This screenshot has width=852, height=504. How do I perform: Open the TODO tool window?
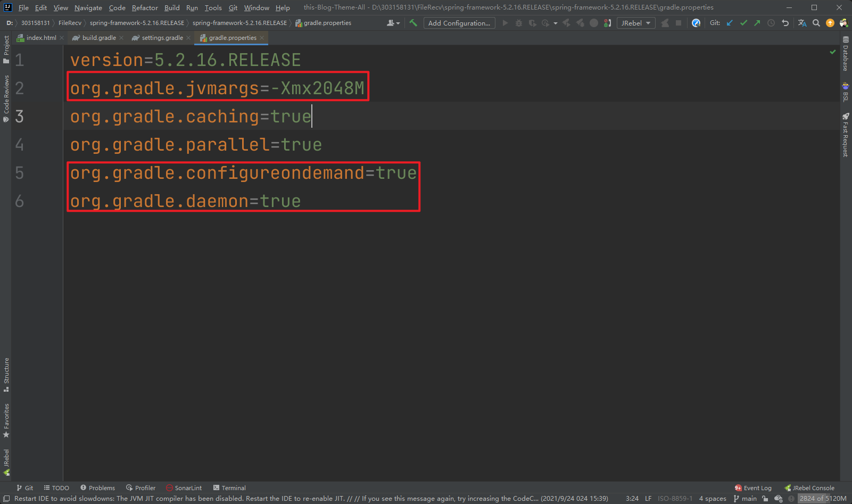tap(56, 488)
